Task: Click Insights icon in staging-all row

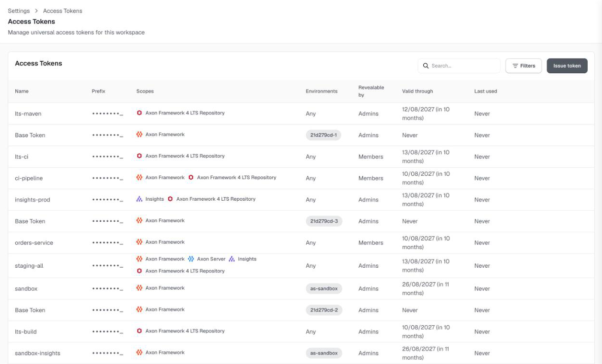Action: point(232,259)
